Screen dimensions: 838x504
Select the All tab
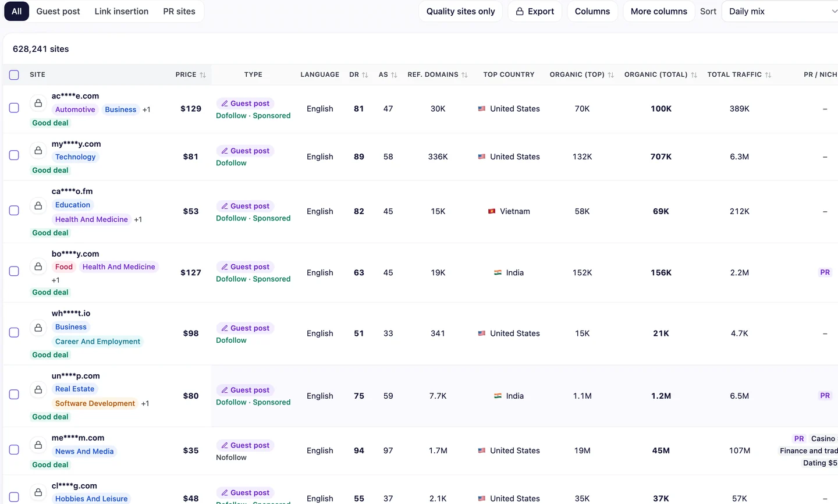tap(17, 11)
